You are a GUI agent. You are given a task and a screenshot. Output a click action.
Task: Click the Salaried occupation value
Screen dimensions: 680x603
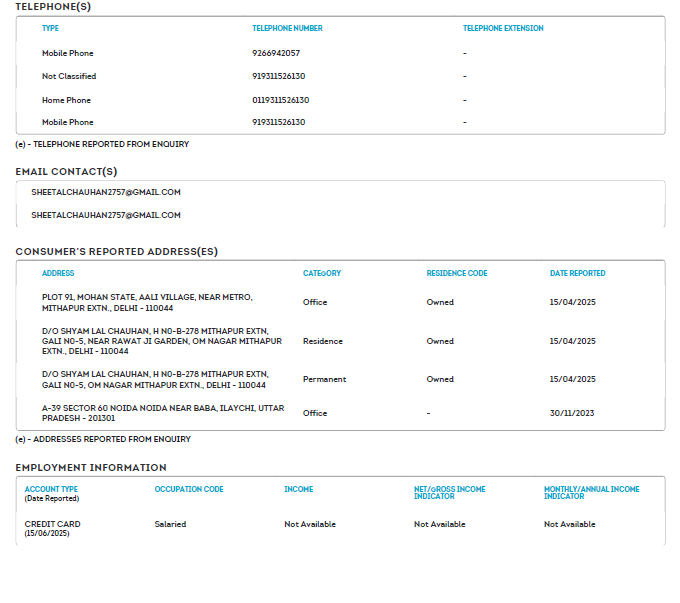click(x=170, y=524)
